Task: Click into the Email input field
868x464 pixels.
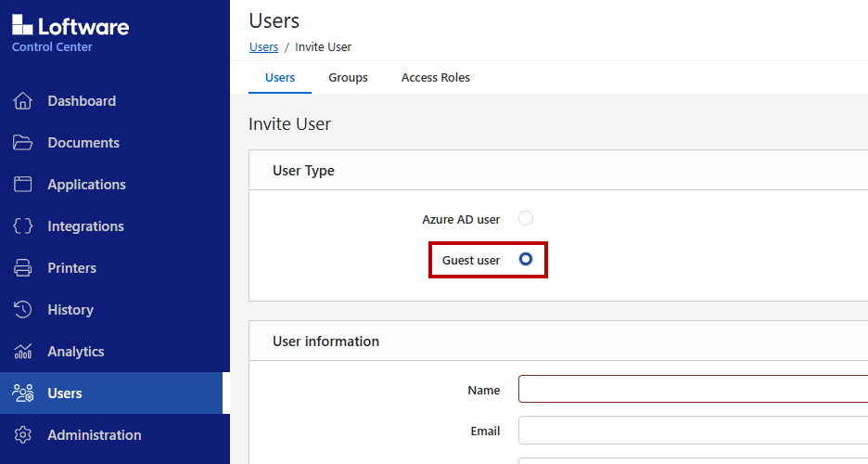Action: pyautogui.click(x=693, y=431)
